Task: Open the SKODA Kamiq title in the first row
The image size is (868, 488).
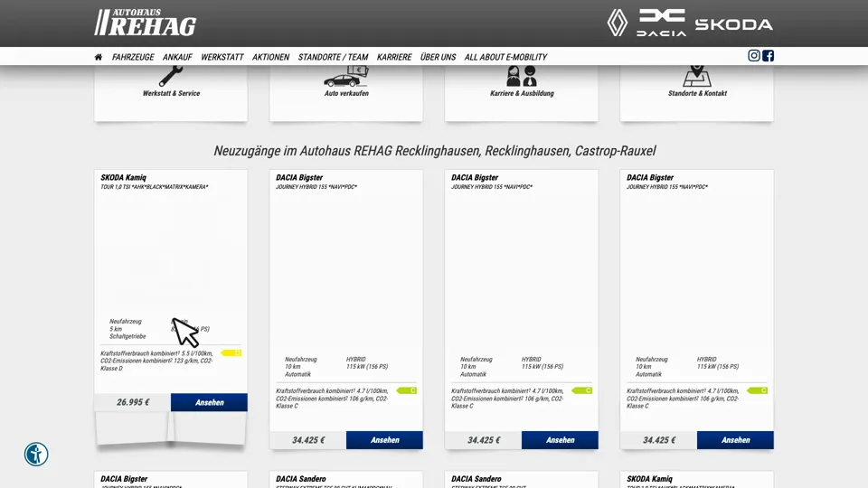Action: tap(124, 178)
